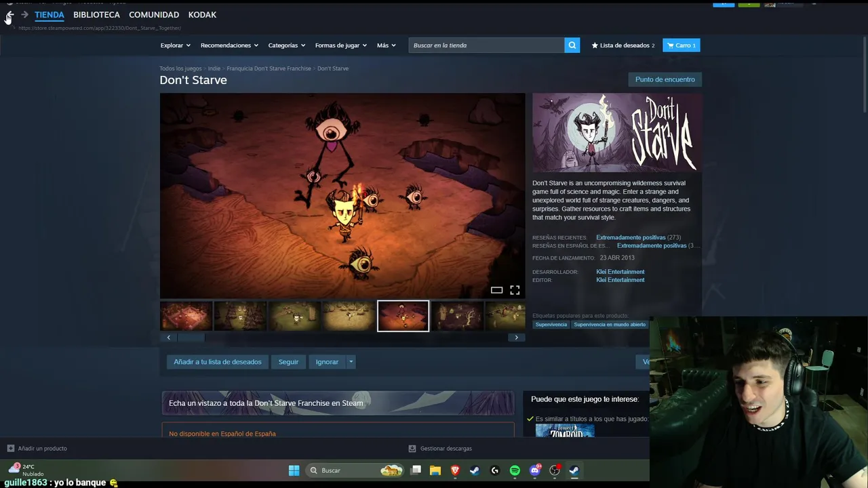Open the Categorías dropdown
The width and height of the screenshot is (868, 488).
coord(287,45)
